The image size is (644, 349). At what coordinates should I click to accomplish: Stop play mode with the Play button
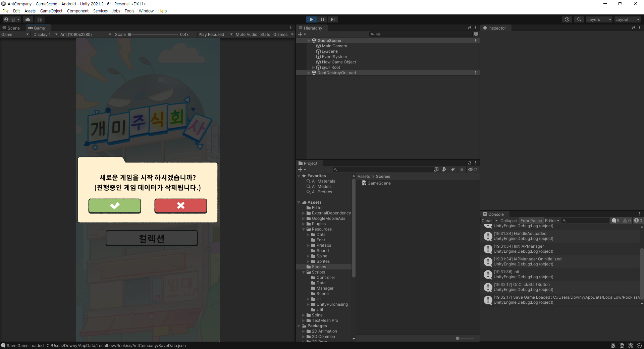click(x=311, y=19)
